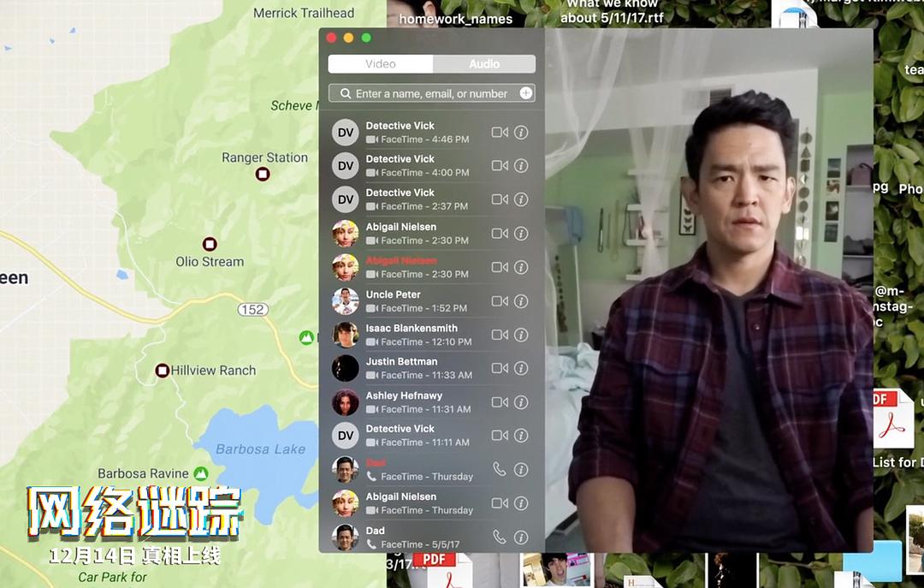Viewport: 924px width, 588px height.
Task: Click the info icon on Dad's 5/5/17 call
Action: (520, 537)
